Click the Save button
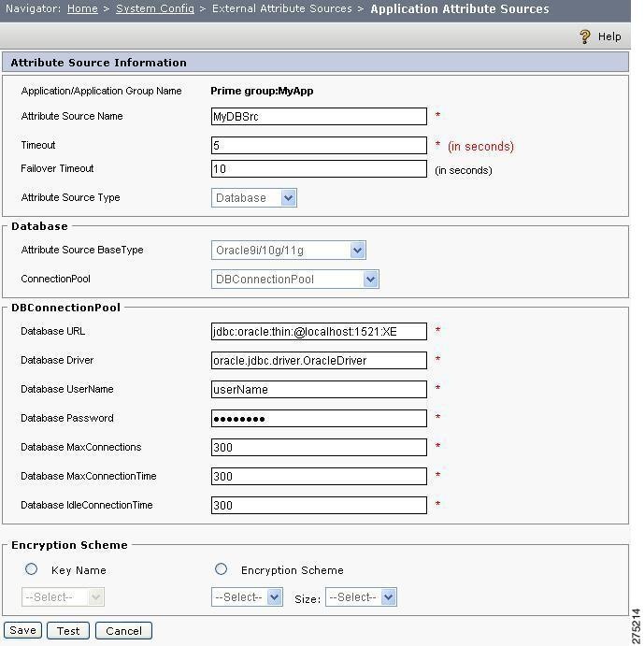This screenshot has width=644, height=646. coord(22,631)
